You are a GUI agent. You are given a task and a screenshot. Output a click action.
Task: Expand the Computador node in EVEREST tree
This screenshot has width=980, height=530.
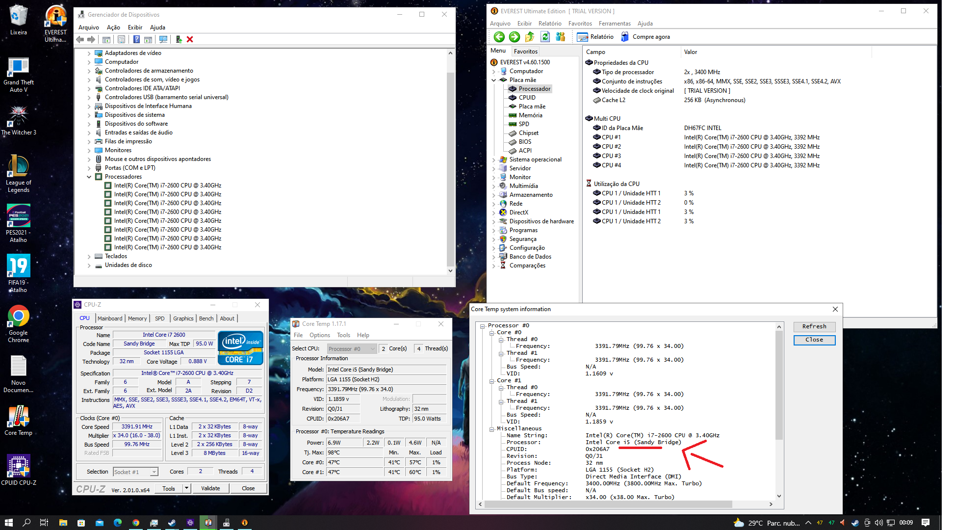(494, 71)
